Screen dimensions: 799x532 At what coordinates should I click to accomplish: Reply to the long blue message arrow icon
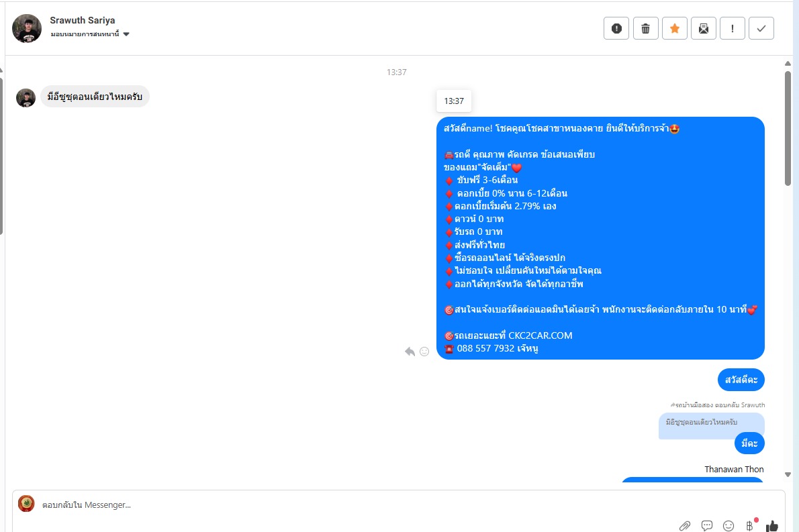pyautogui.click(x=410, y=352)
